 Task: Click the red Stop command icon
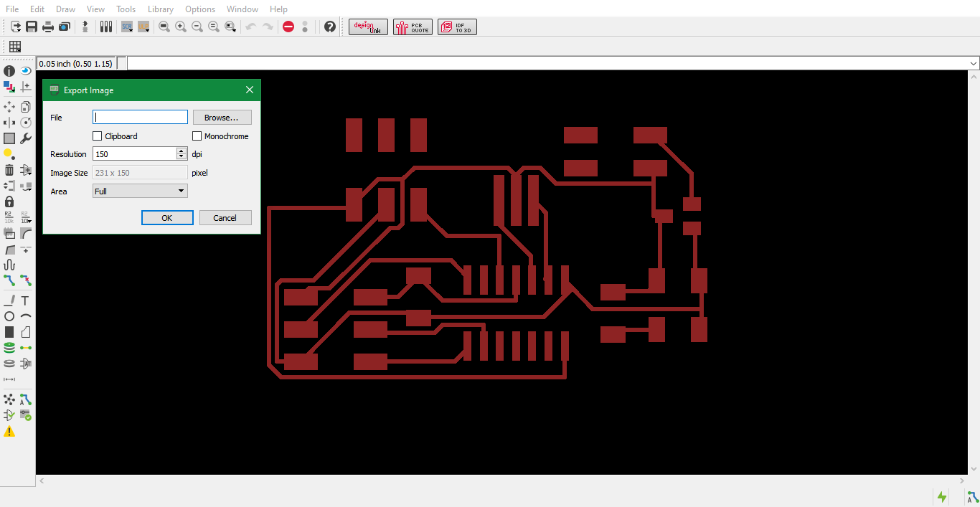click(288, 27)
